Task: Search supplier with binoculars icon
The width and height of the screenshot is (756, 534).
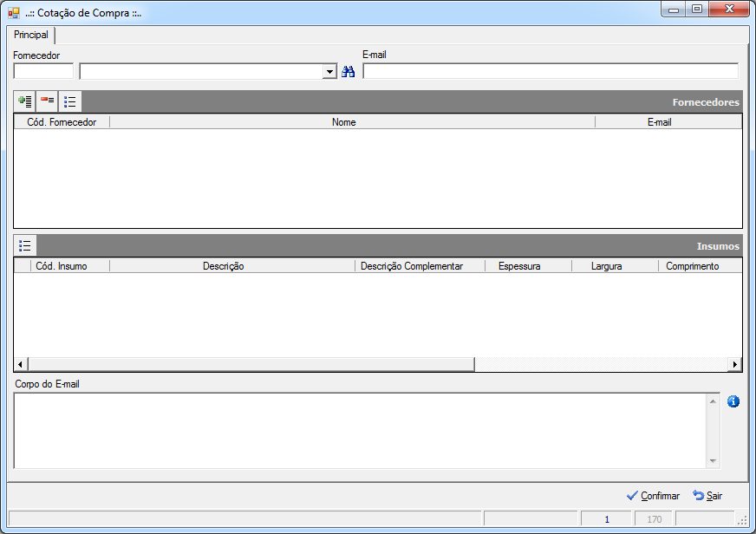Action: 349,72
